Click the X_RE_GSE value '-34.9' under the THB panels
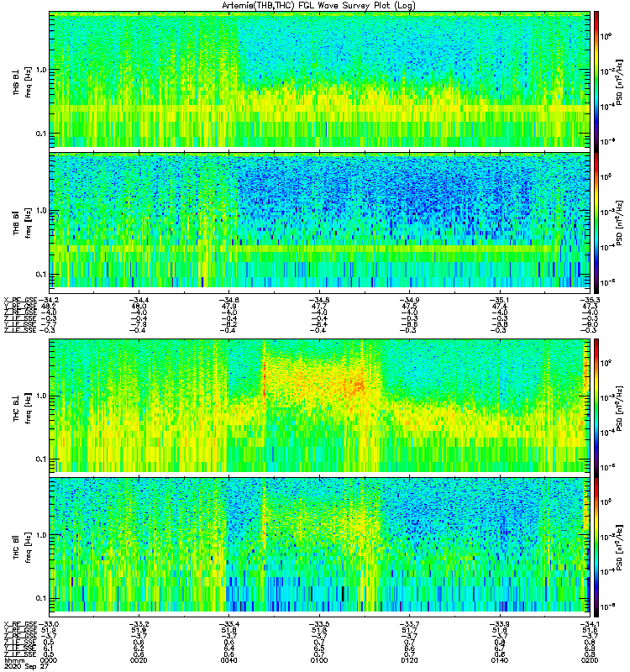This screenshot has height=672, width=630. point(409,300)
